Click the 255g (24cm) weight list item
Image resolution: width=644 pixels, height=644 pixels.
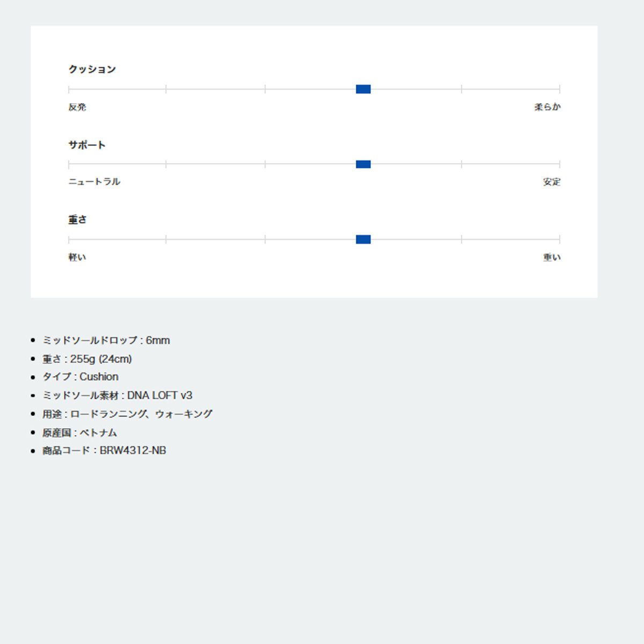[87, 358]
